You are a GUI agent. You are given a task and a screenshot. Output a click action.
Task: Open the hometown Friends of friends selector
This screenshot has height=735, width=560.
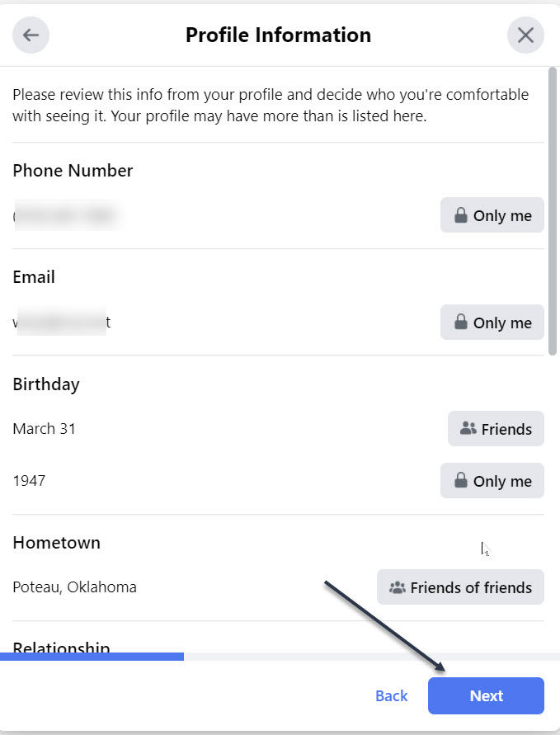click(x=460, y=587)
